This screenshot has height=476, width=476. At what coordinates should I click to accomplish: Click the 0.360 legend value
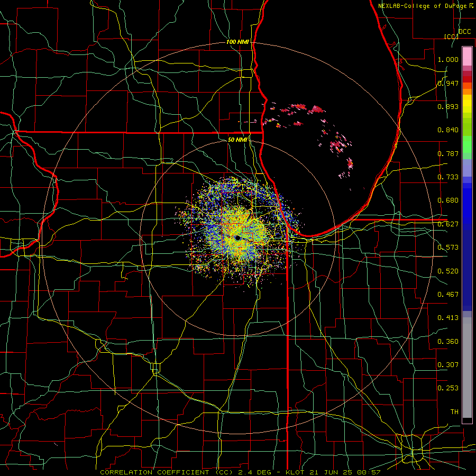point(448,342)
